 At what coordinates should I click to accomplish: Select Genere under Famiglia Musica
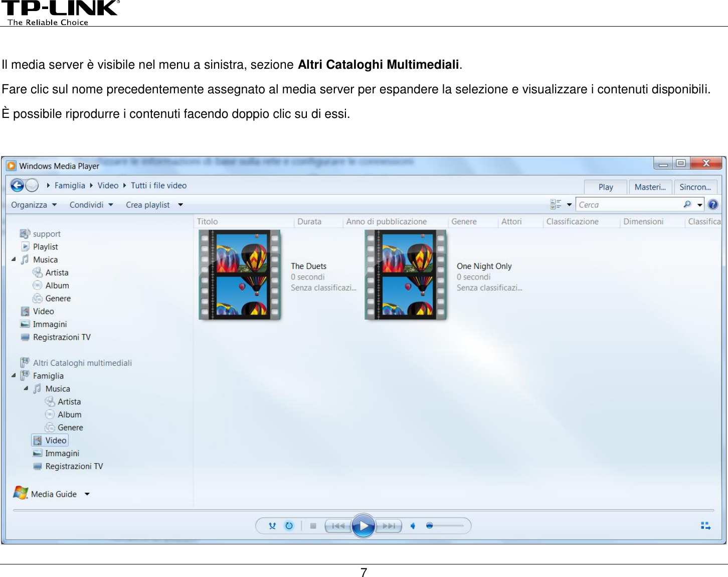coord(64,428)
